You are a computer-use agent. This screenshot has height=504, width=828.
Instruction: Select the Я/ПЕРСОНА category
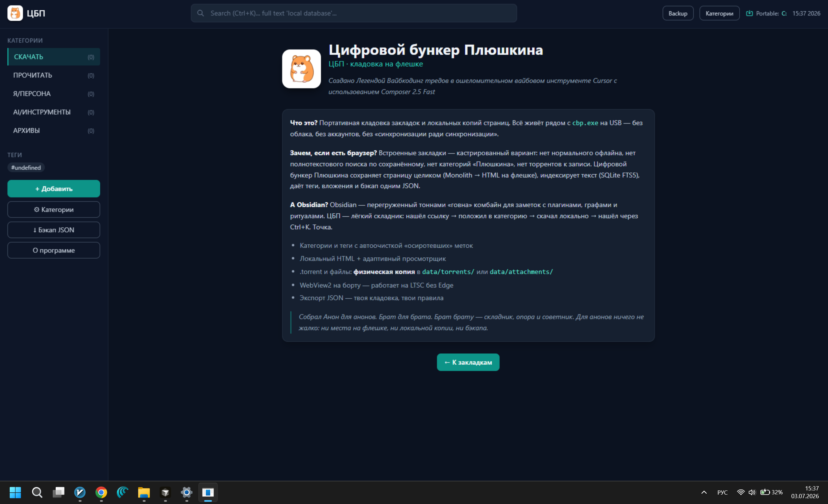pyautogui.click(x=54, y=94)
